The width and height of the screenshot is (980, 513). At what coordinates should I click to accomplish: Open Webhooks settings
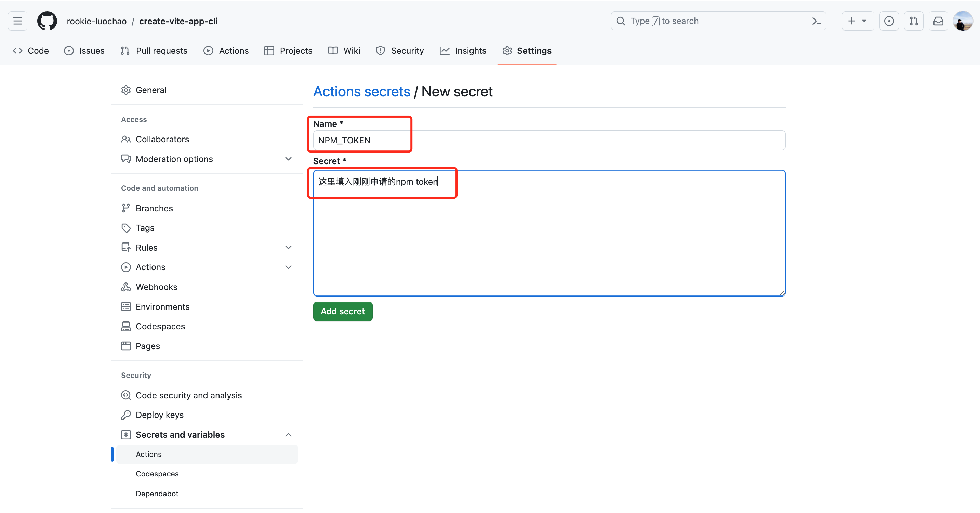207,287
